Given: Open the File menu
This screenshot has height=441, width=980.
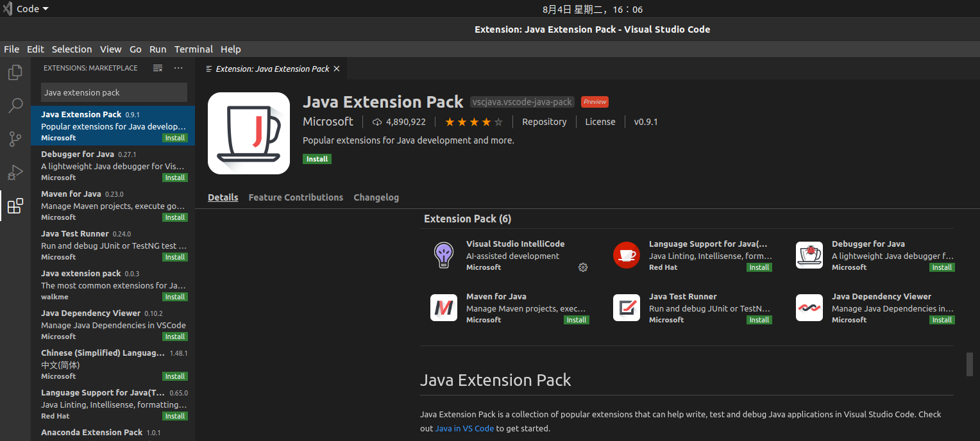Looking at the screenshot, I should 12,49.
